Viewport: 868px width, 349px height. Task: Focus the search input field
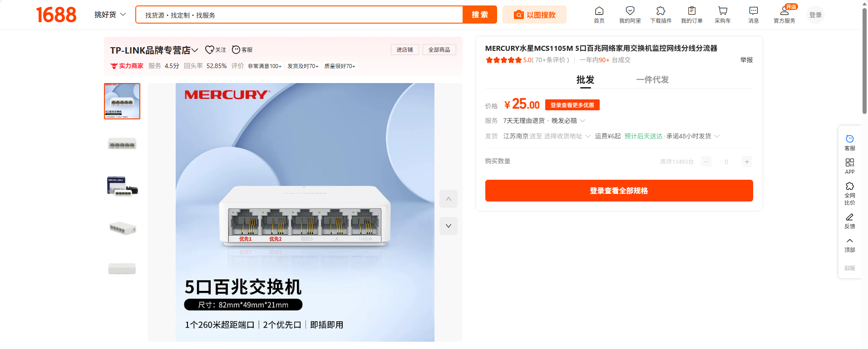point(299,15)
